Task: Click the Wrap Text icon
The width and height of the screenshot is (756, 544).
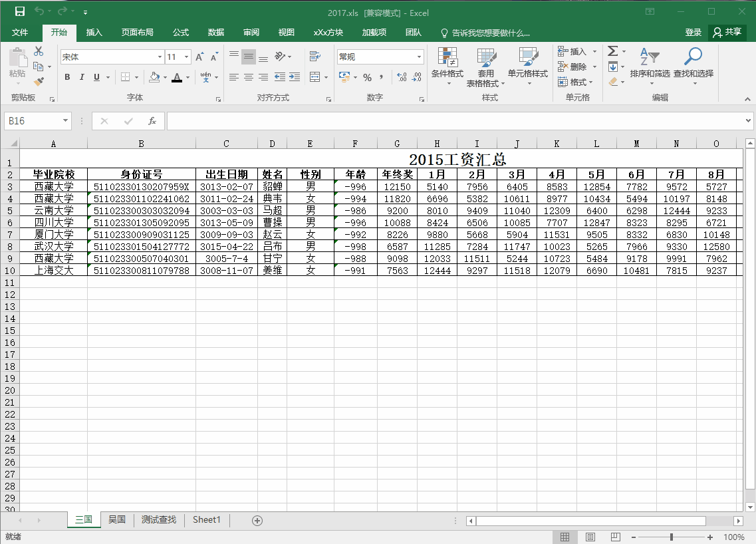Action: coord(315,57)
